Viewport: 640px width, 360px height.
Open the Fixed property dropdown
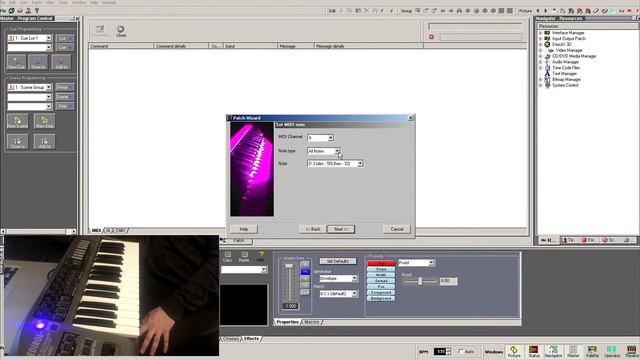coord(431,263)
